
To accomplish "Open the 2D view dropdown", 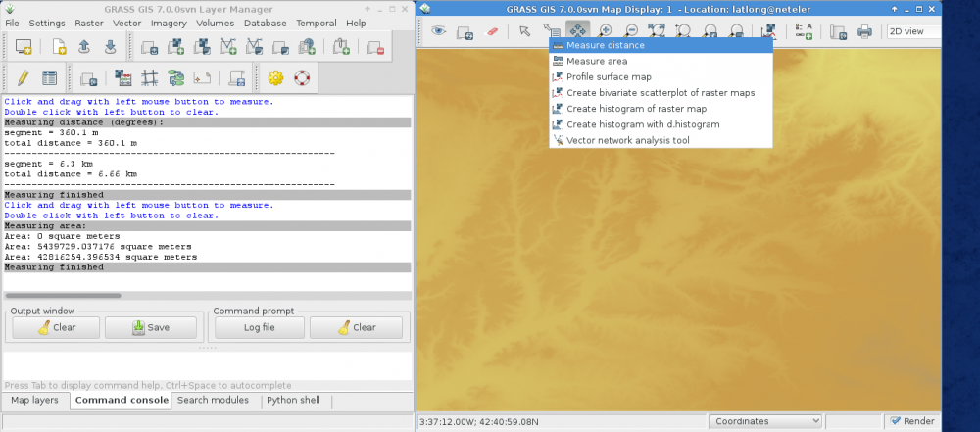I will click(x=913, y=31).
